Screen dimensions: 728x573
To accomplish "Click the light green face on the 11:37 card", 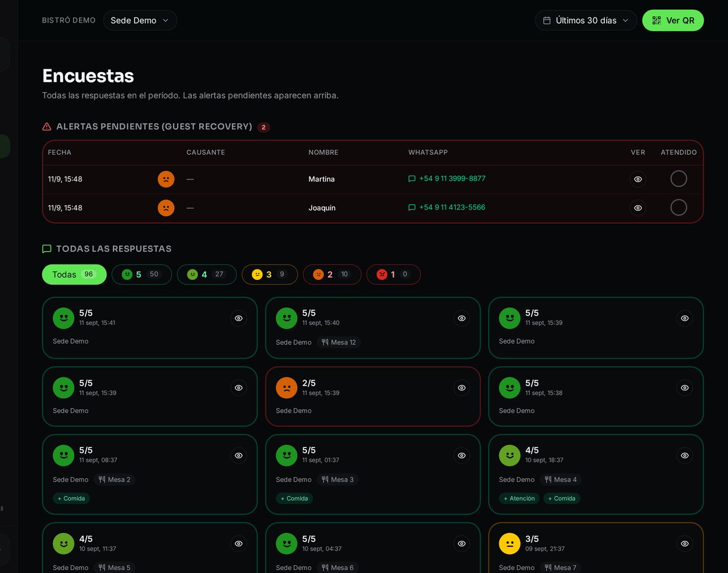I will [x=64, y=544].
